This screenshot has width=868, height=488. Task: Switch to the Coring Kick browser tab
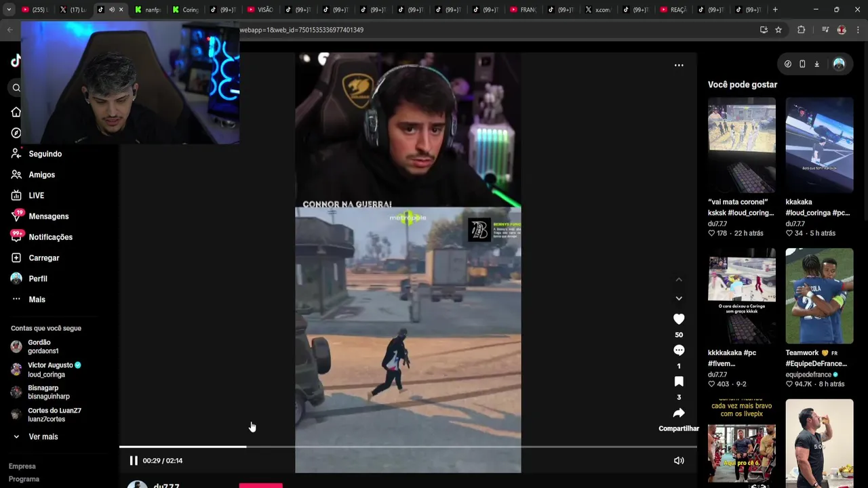click(184, 9)
